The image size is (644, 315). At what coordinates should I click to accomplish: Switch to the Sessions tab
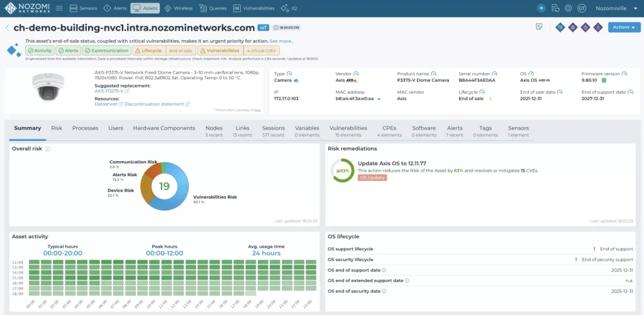[x=273, y=131]
